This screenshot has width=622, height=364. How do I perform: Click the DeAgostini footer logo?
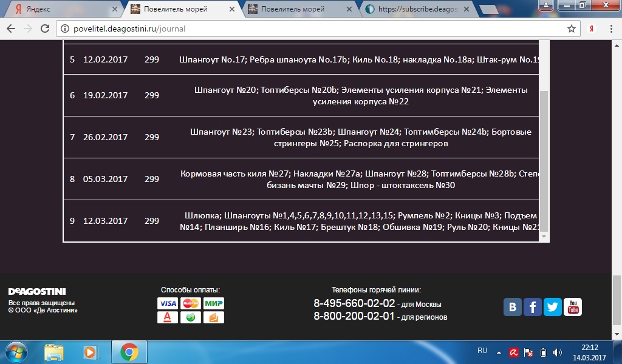[37, 291]
